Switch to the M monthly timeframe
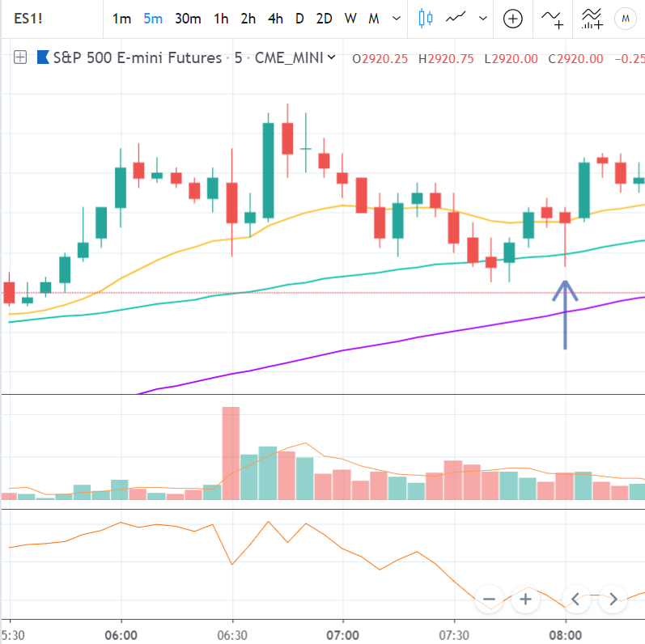The height and width of the screenshot is (644, 645). tap(374, 19)
